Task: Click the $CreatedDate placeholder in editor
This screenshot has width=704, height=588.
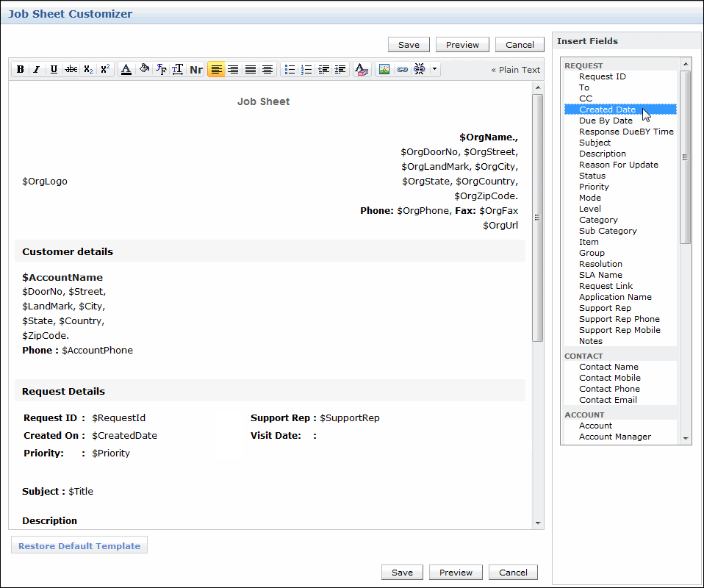Action: pos(124,435)
